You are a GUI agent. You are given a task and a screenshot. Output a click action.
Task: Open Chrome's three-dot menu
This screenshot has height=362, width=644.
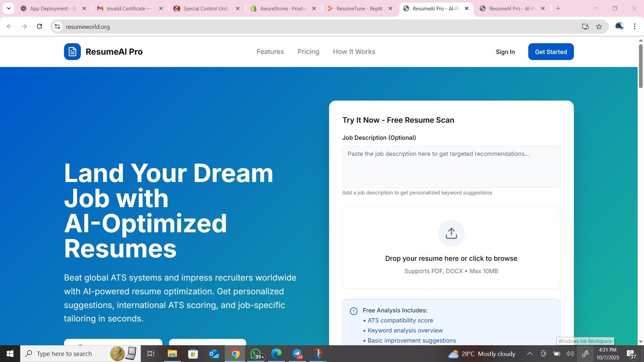(x=635, y=26)
